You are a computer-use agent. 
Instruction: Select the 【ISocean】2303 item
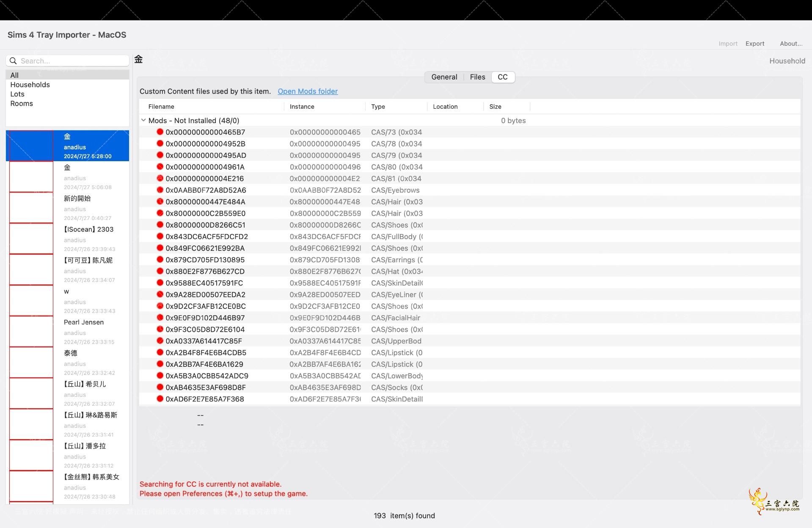pos(67,239)
